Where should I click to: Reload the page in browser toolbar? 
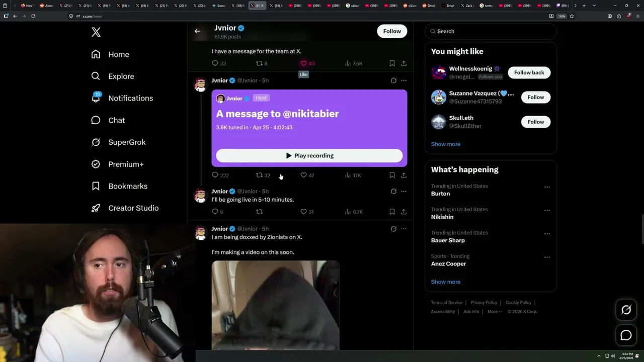pyautogui.click(x=33, y=16)
